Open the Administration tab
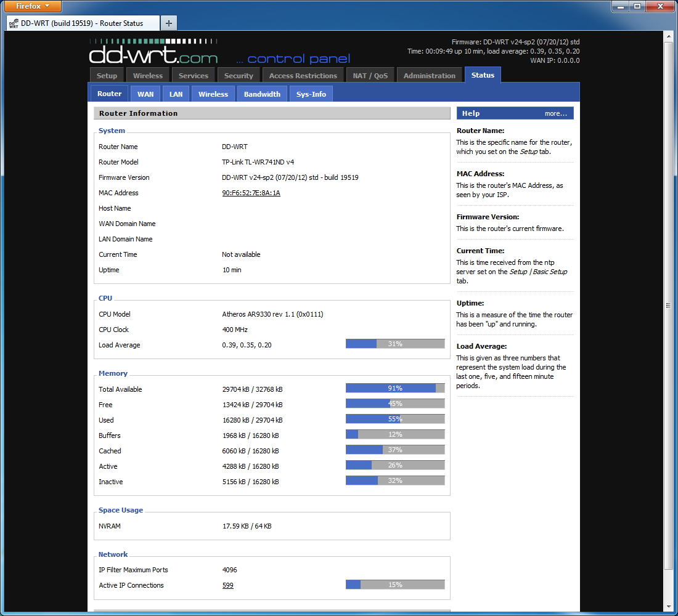This screenshot has height=616, width=678. (x=430, y=76)
